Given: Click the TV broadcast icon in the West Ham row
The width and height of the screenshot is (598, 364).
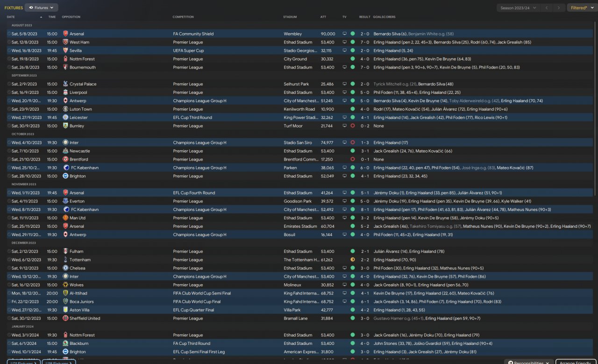Looking at the screenshot, I should click(x=345, y=42).
